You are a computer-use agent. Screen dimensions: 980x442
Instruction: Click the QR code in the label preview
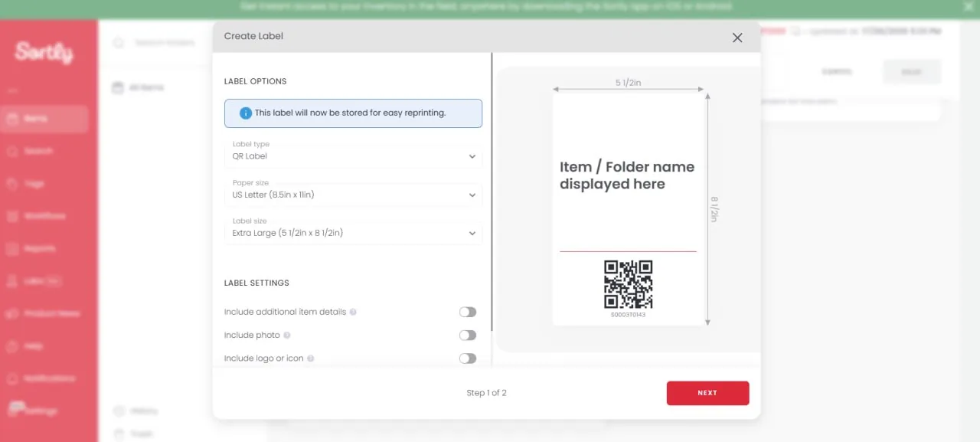[x=628, y=284]
